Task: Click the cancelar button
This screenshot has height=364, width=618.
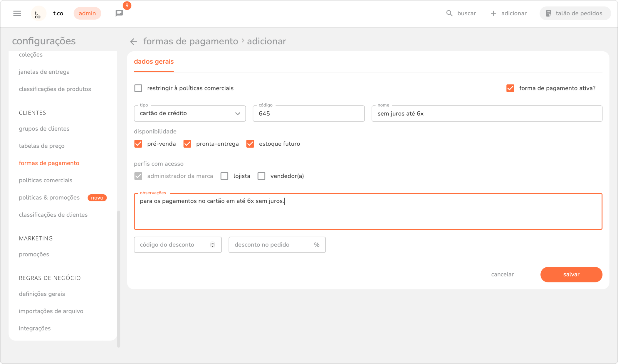Action: [502, 274]
